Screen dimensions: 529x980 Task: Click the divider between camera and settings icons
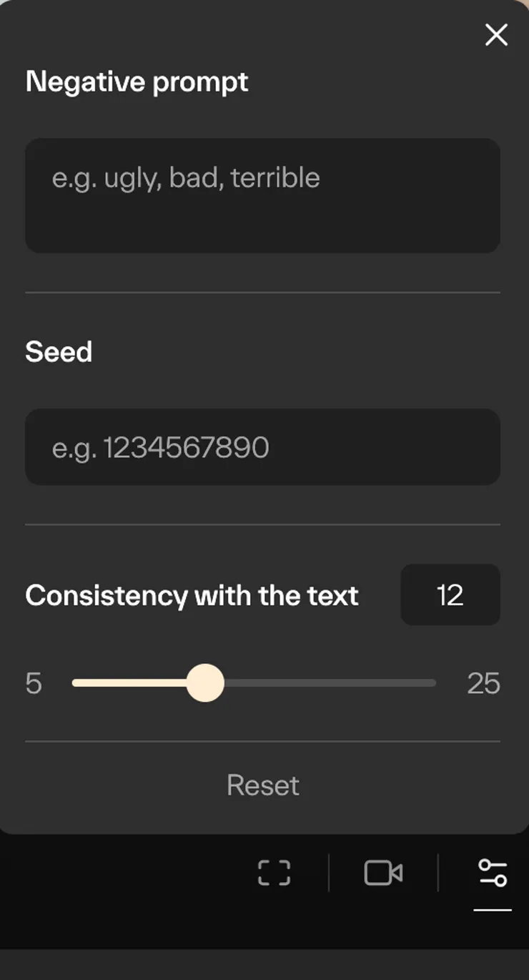[437, 873]
